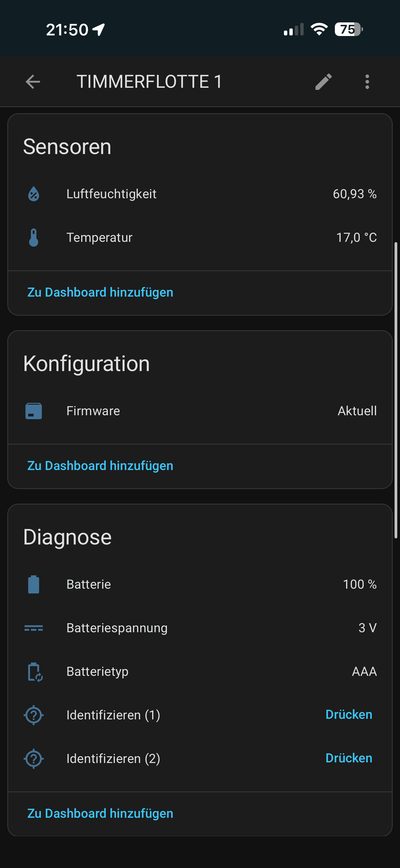Tap the humidity water drop icon
Image resolution: width=400 pixels, height=868 pixels.
pos(34,194)
